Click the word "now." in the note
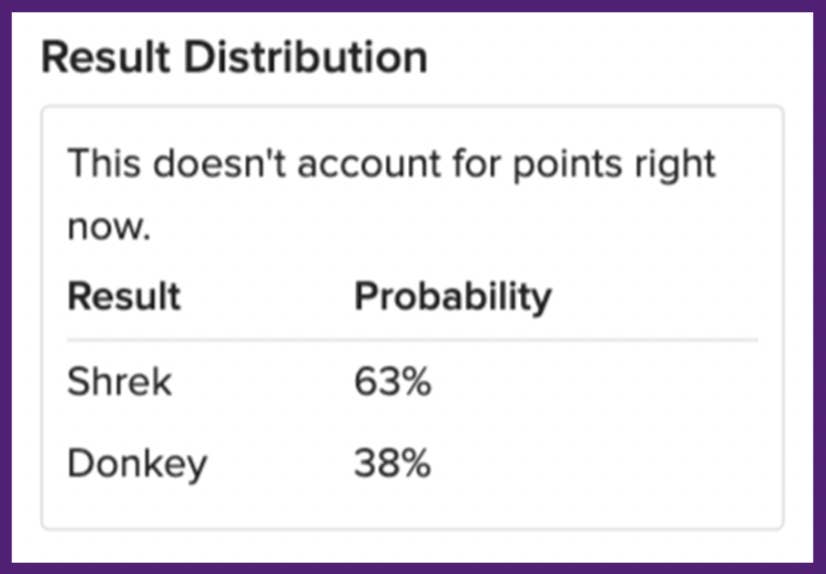 tap(108, 228)
